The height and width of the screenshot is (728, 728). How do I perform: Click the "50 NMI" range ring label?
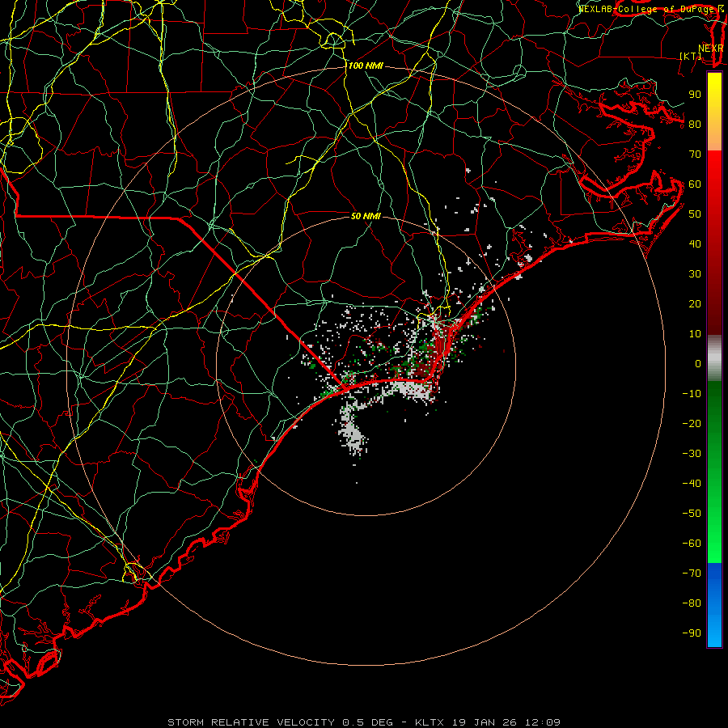366,216
